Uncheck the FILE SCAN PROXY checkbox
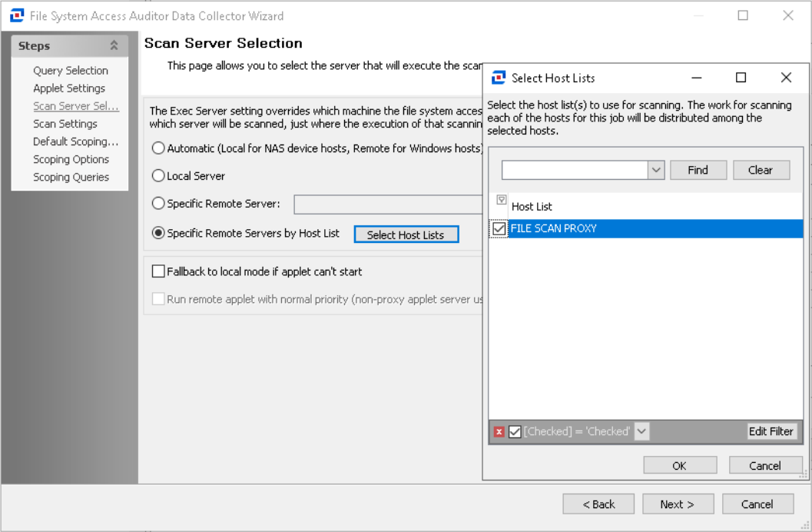The height and width of the screenshot is (532, 812). click(499, 229)
